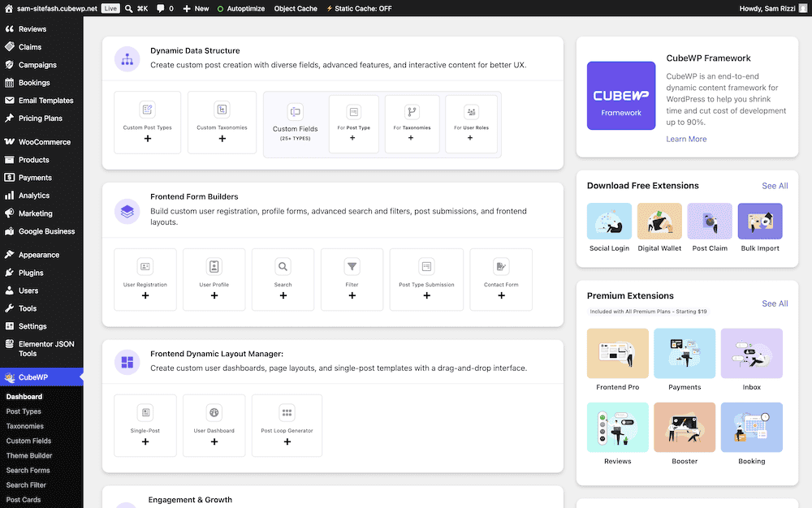Open the Post Claim extension thumbnail

coord(710,221)
